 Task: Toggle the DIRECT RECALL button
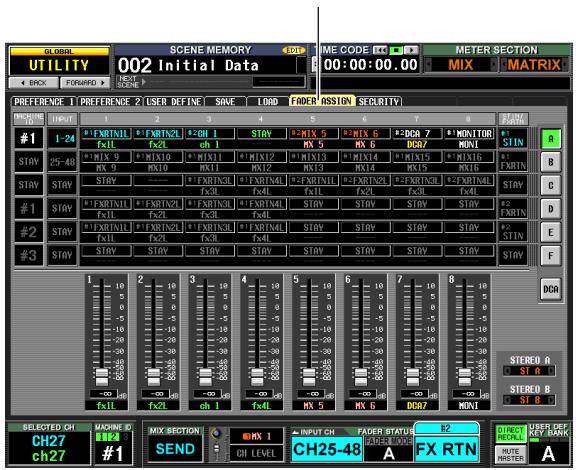510,434
